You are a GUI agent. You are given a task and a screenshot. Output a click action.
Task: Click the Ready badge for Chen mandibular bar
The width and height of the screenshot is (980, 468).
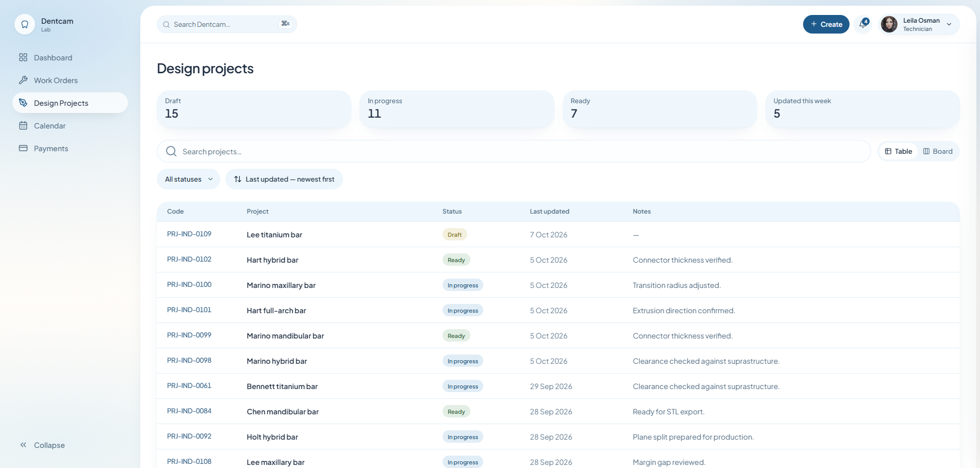click(x=456, y=411)
